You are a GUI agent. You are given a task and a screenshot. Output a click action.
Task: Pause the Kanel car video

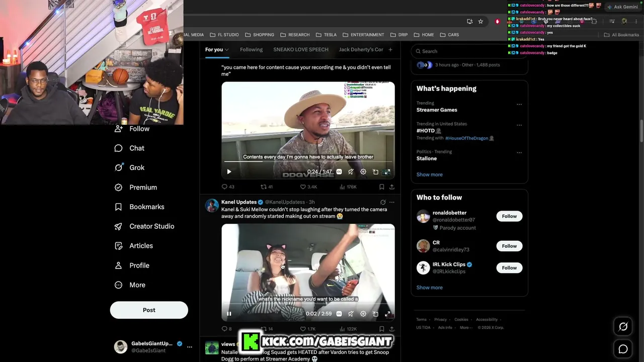[229, 314]
